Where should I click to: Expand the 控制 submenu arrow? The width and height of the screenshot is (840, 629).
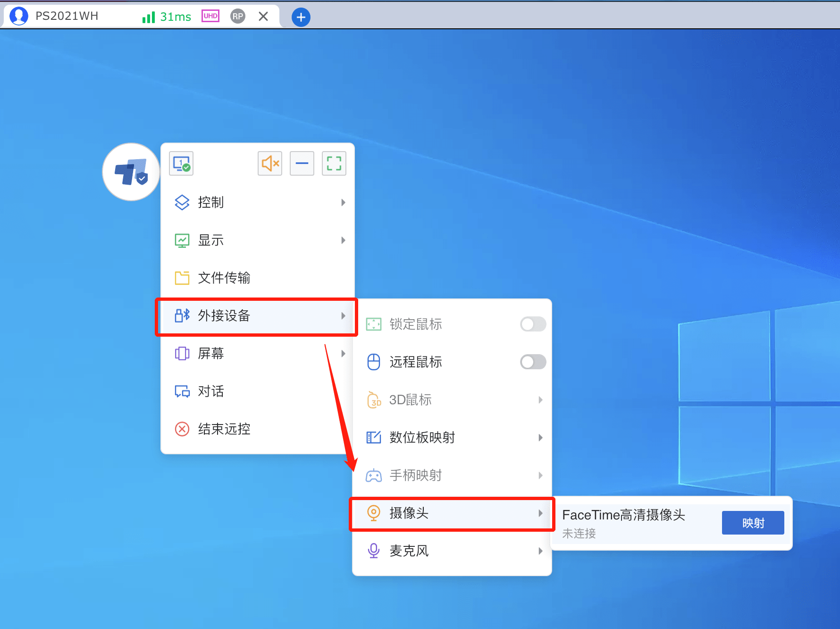(343, 202)
